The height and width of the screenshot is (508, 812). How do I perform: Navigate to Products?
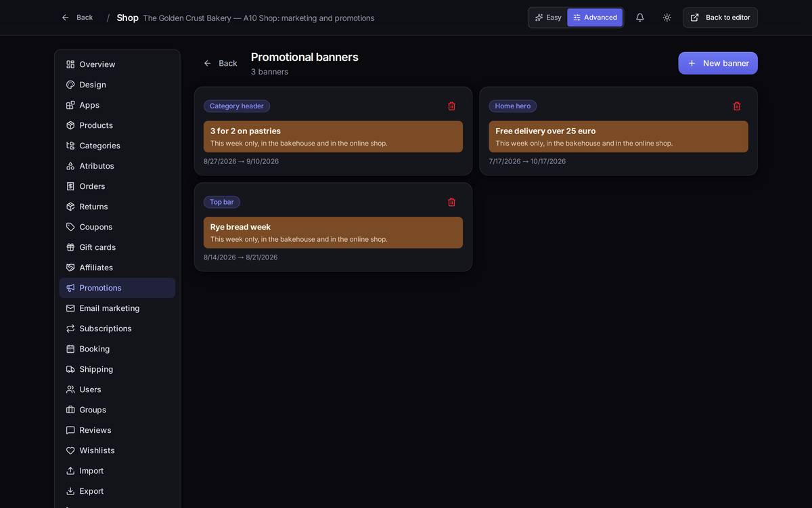(117, 125)
